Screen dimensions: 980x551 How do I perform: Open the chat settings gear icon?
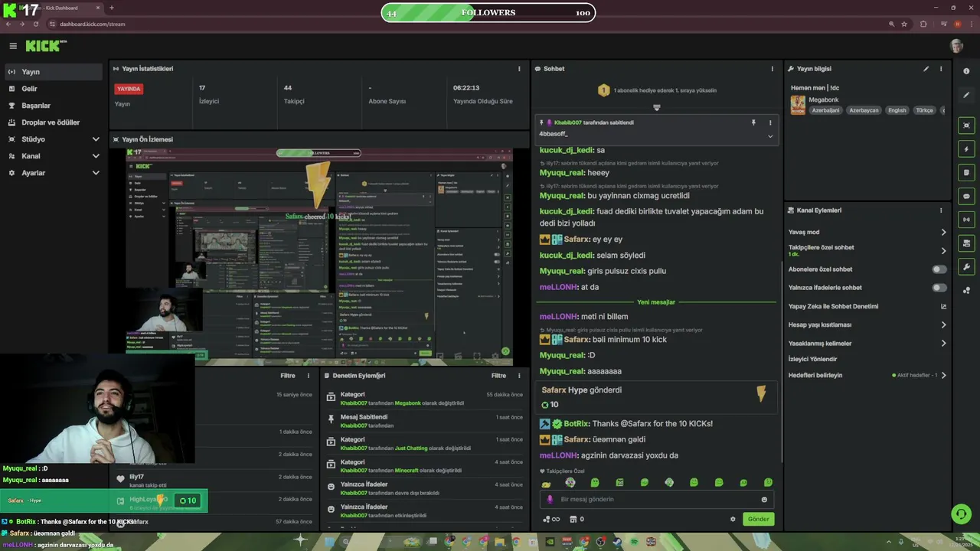coord(733,519)
